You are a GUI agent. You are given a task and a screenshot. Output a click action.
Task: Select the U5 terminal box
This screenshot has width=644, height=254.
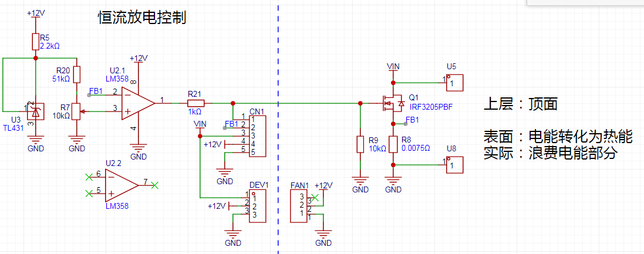[454, 83]
